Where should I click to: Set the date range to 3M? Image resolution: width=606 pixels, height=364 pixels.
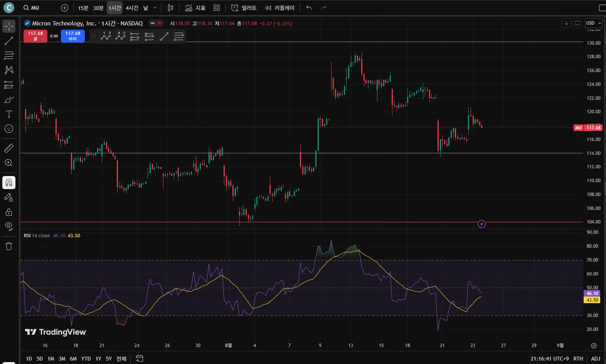pyautogui.click(x=62, y=359)
